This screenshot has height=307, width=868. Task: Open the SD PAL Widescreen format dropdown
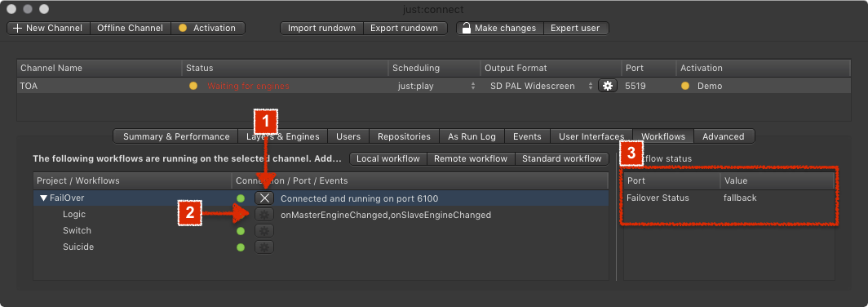(x=542, y=86)
